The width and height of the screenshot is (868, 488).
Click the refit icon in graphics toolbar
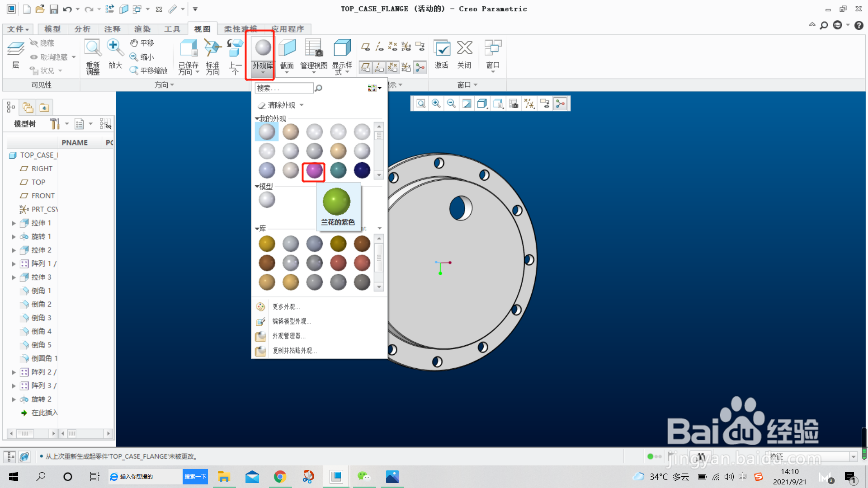point(421,104)
